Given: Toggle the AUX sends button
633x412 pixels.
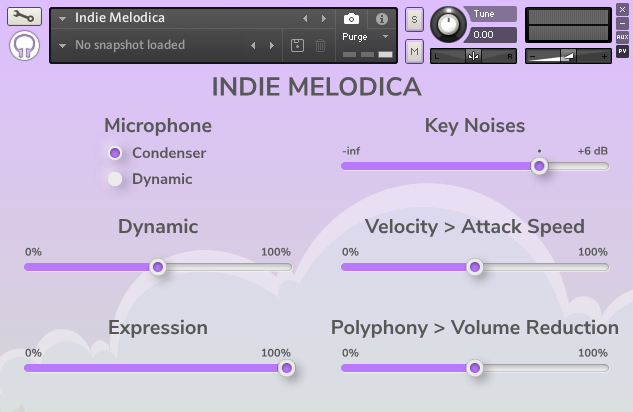Looking at the screenshot, I should 622,36.
